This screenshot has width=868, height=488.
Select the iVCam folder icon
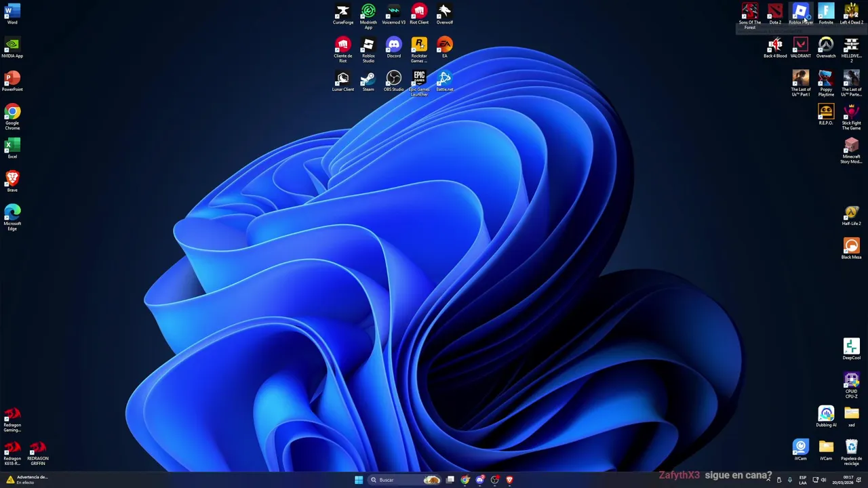pos(826,450)
